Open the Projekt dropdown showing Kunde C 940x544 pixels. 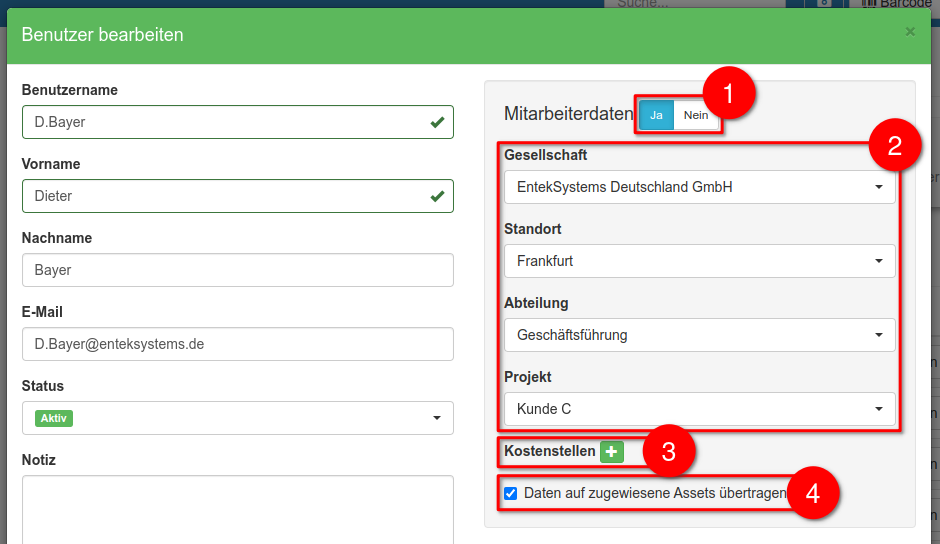[x=700, y=409]
